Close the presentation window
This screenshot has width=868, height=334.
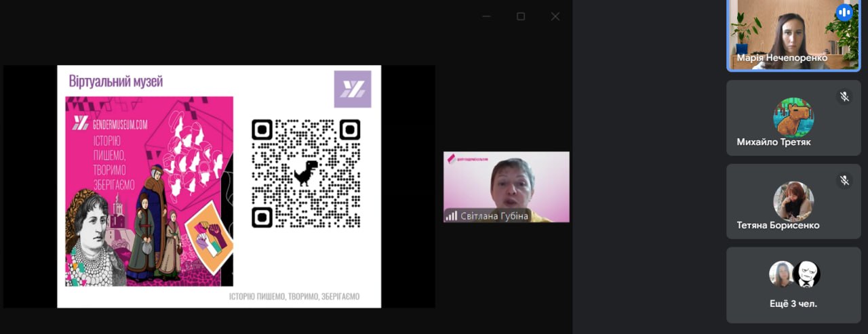pos(555,16)
